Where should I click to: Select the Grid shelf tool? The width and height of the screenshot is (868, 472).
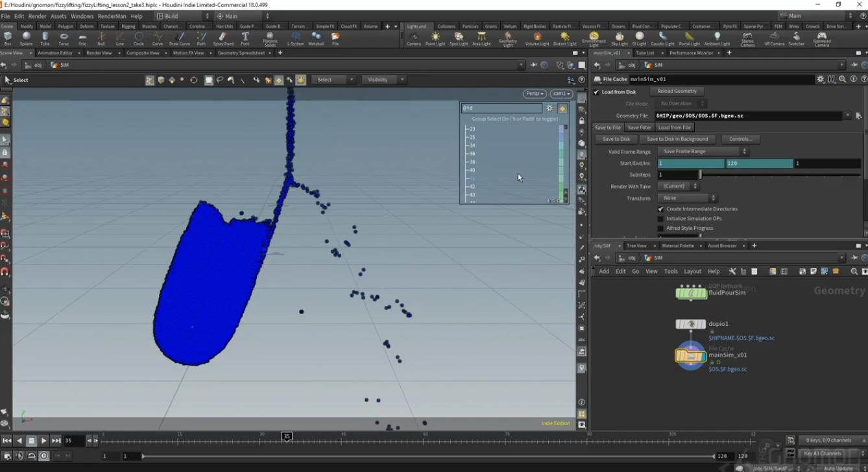(x=82, y=39)
